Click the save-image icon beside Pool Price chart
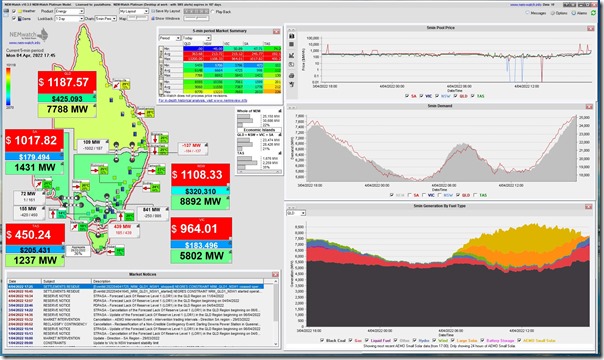The width and height of the screenshot is (604, 360). (x=292, y=64)
